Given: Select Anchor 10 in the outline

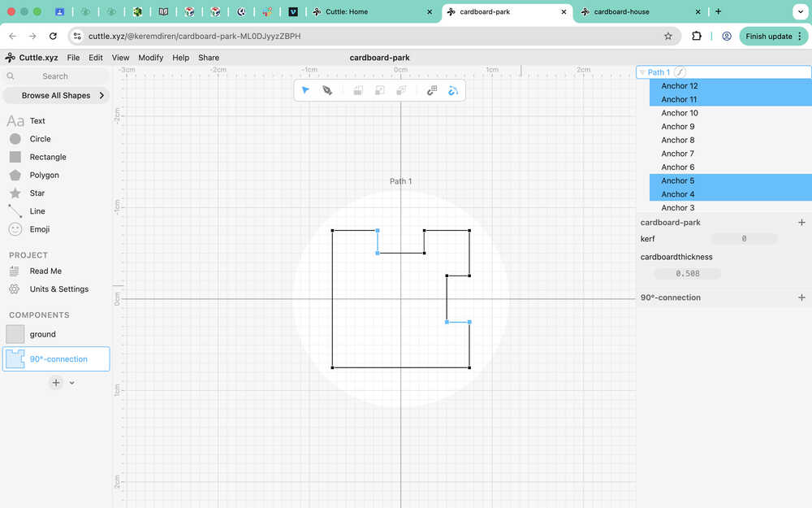Looking at the screenshot, I should (731, 113).
